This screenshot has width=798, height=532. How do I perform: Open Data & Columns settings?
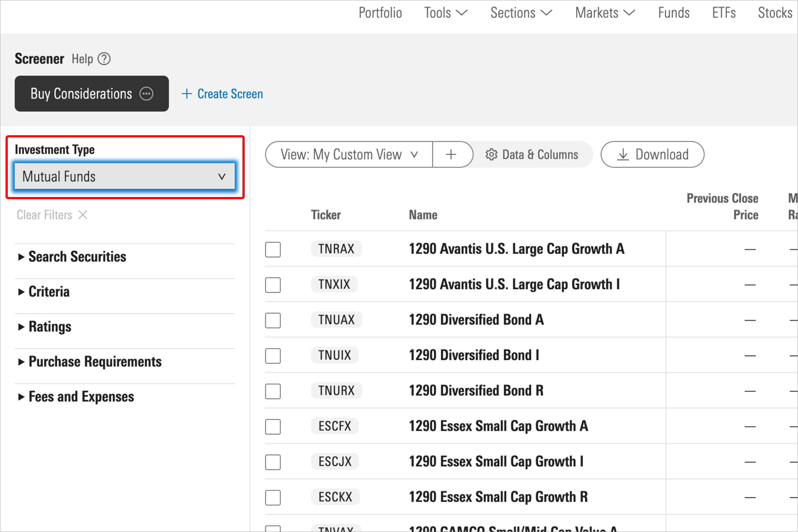point(532,155)
